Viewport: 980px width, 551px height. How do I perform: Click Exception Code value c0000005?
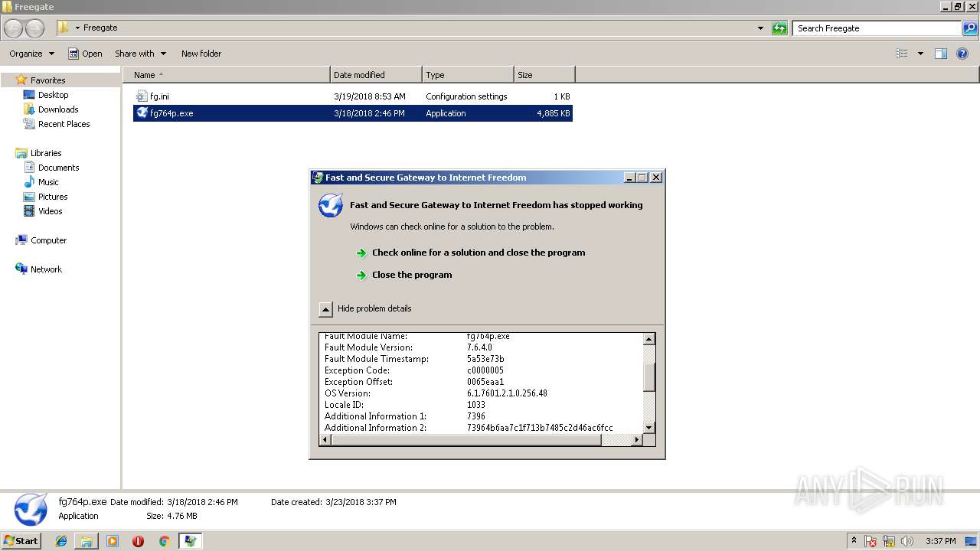tap(485, 370)
